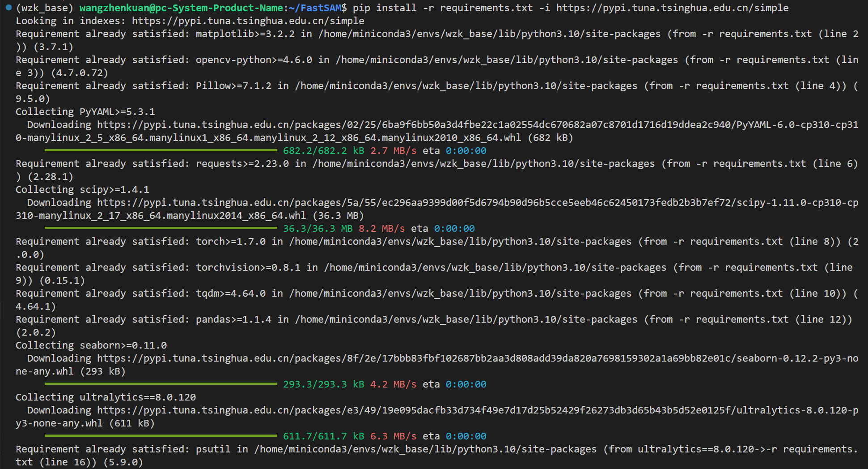Screen dimensions: 868x469
Task: Click the tqdm>=4.64.0 requirement text
Action: pyautogui.click(x=230, y=294)
